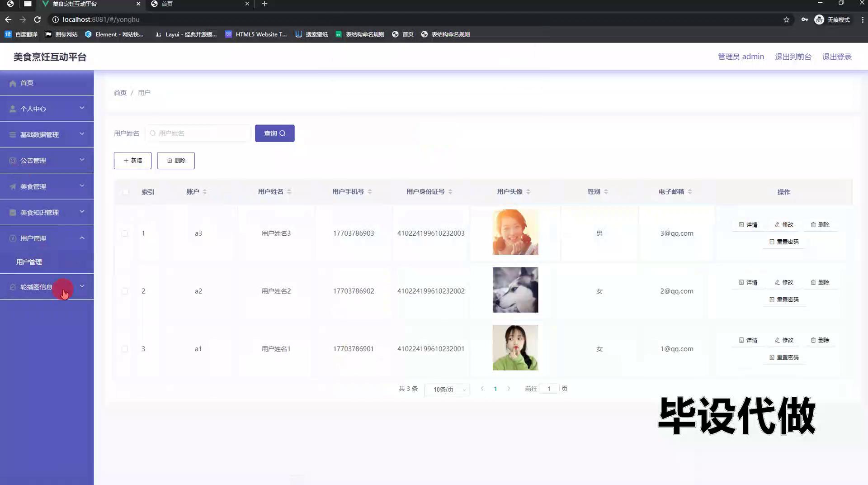Click the browser reload page icon

[x=38, y=19]
